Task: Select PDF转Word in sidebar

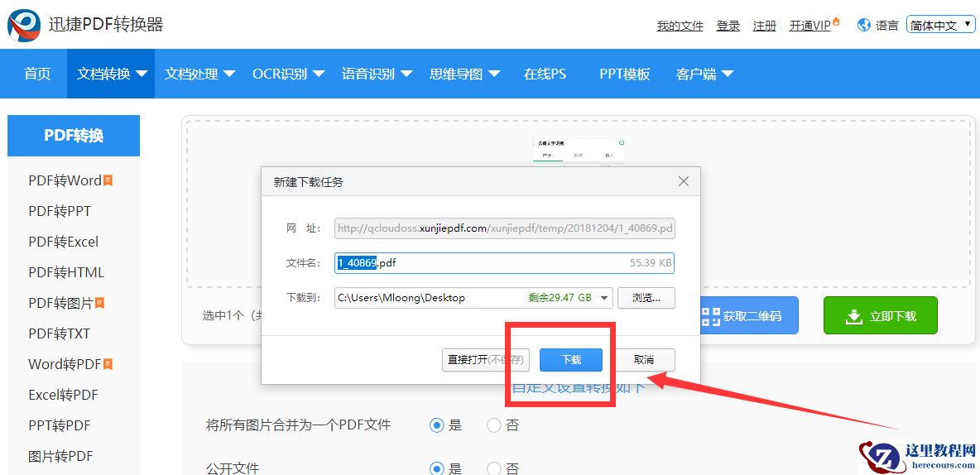Action: 65,180
